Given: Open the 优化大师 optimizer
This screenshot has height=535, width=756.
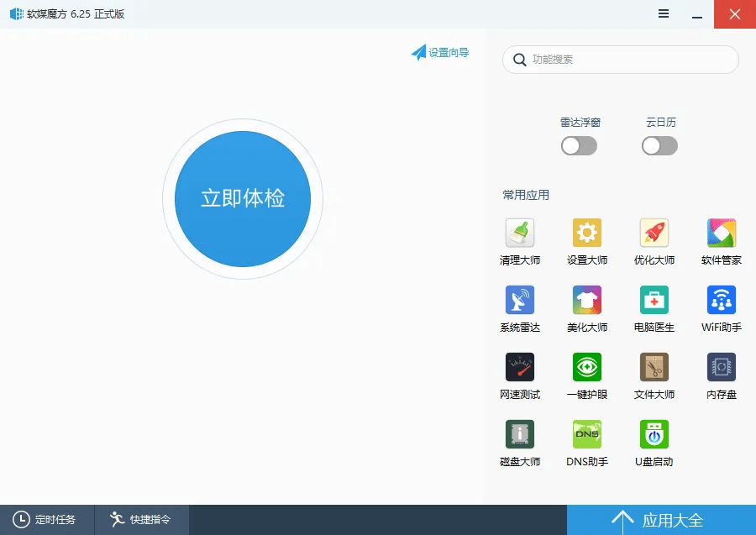Looking at the screenshot, I should pos(654,241).
